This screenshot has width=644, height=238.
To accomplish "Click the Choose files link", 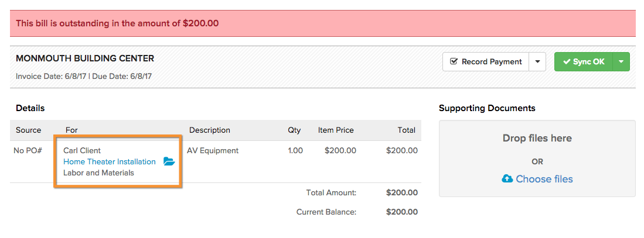I will pyautogui.click(x=537, y=179).
